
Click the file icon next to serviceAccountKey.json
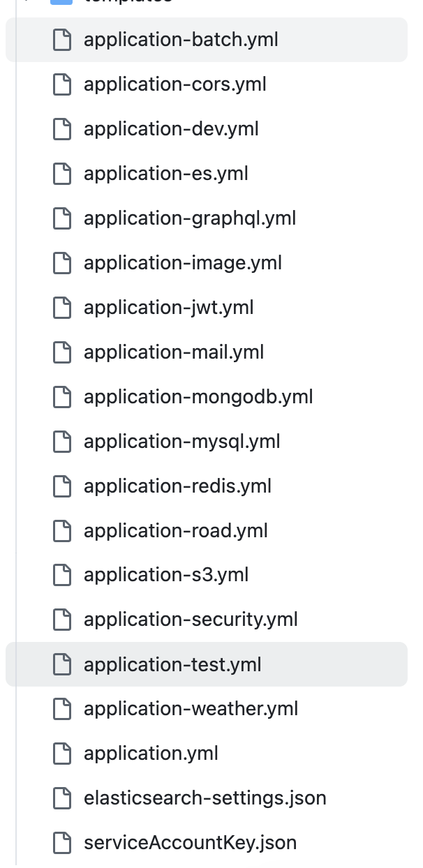63,843
